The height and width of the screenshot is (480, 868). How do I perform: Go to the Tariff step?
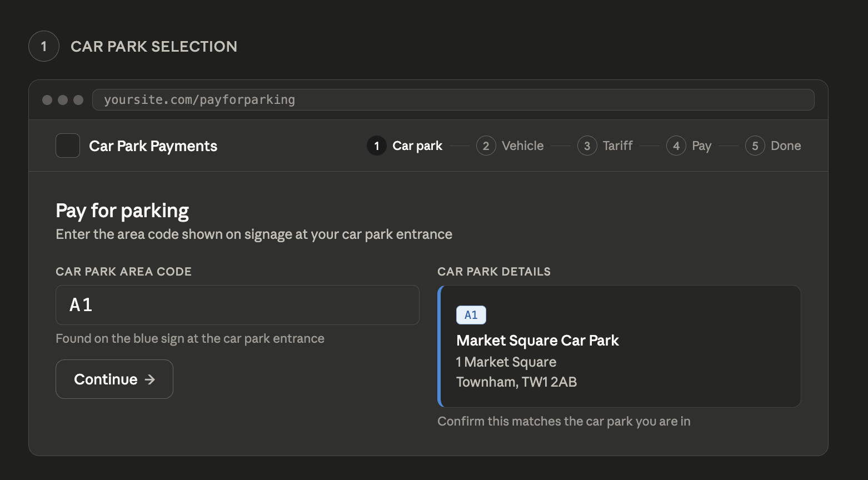coord(605,146)
